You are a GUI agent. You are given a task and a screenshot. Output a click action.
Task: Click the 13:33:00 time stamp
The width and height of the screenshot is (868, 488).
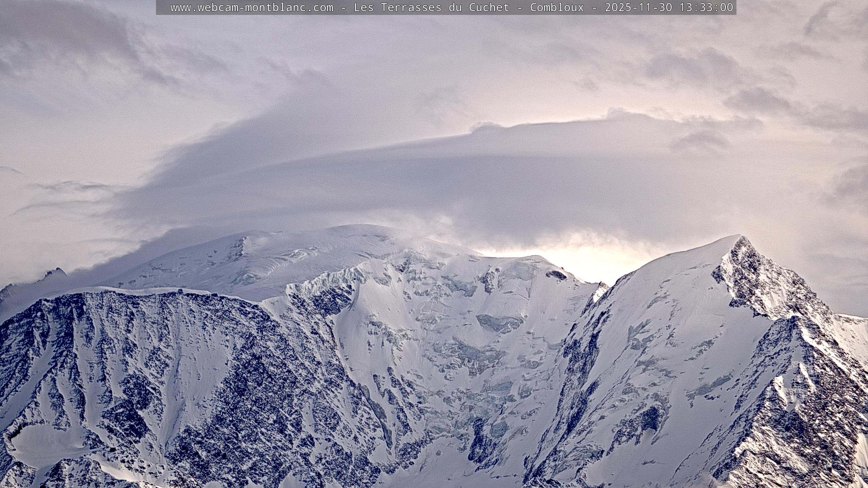(x=706, y=7)
